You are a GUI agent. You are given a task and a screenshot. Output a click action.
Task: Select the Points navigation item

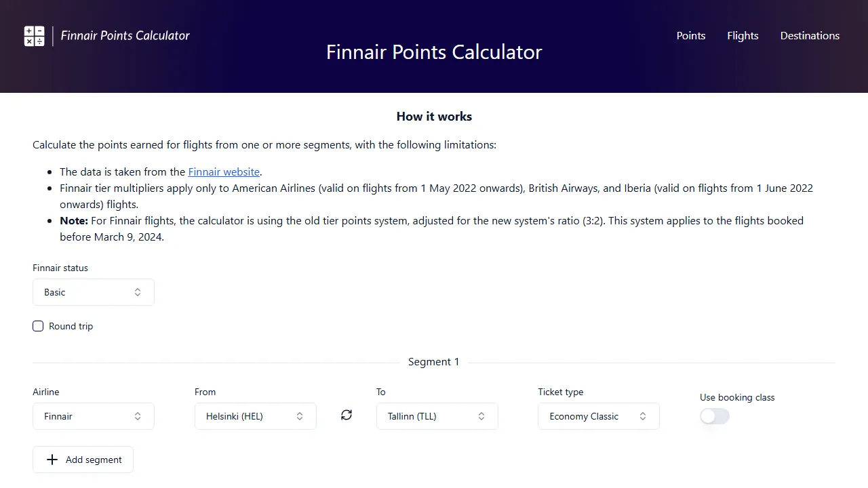coord(690,35)
